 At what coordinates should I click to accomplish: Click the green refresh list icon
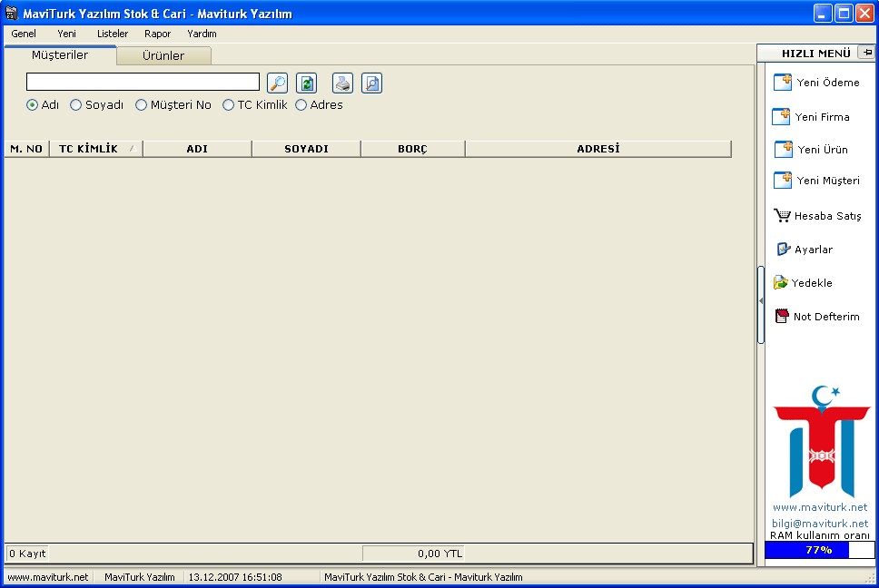coord(307,83)
